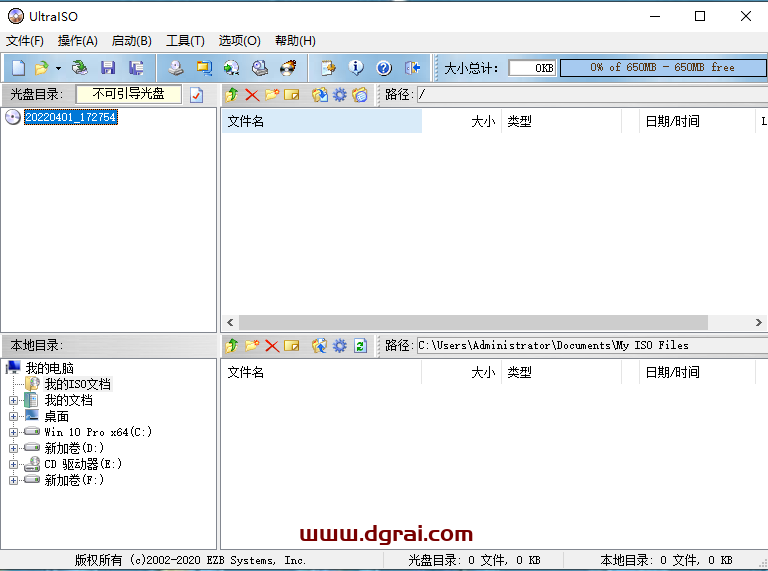Screen dimensions: 768x571
Task: Click the Make CD/DVD image drive icon
Action: (175, 68)
